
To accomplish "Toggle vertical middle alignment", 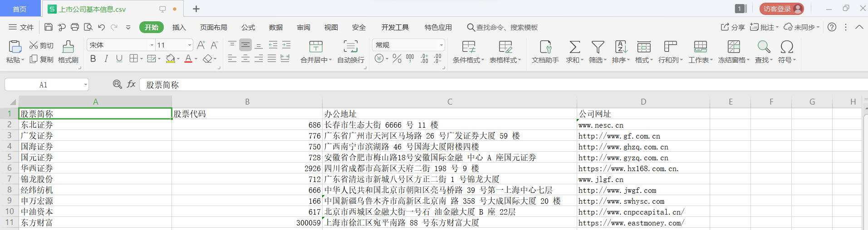I will (245, 45).
